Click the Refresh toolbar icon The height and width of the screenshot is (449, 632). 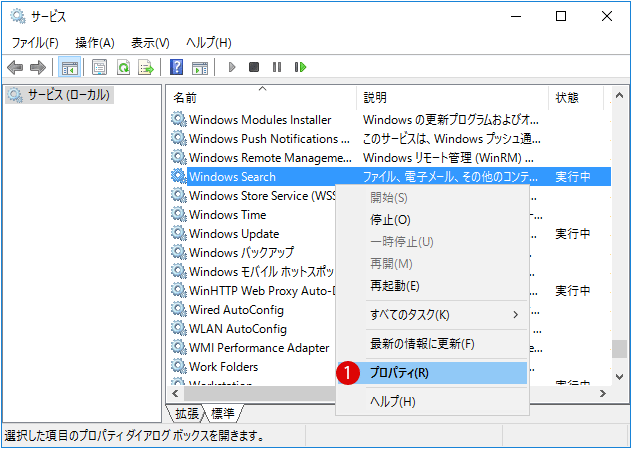coord(123,67)
